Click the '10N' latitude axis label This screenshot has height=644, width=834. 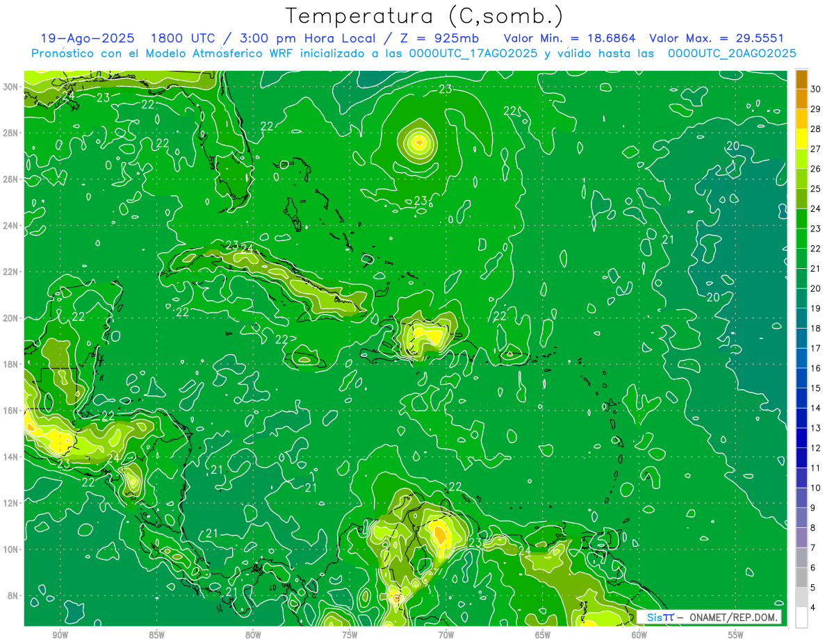[11, 549]
